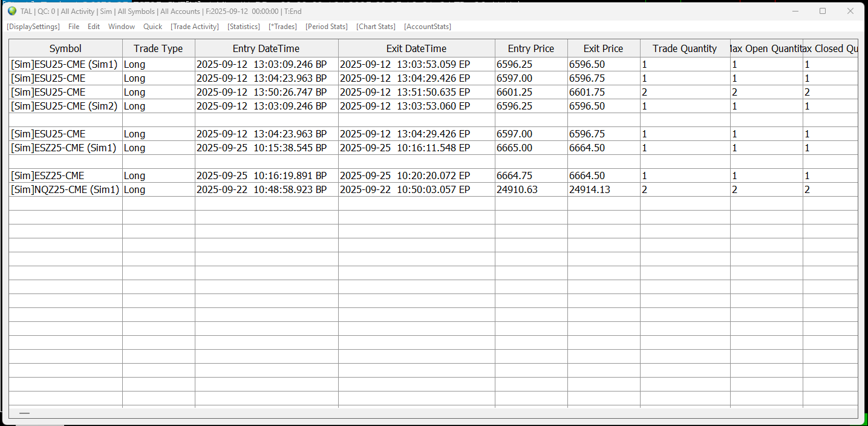The height and width of the screenshot is (426, 868).
Task: Click the Symbol column header
Action: coord(65,48)
